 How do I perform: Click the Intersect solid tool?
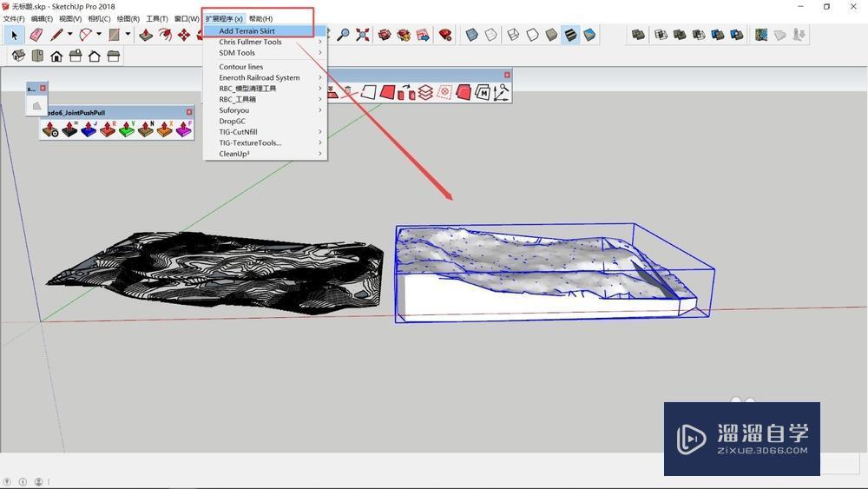click(x=661, y=35)
